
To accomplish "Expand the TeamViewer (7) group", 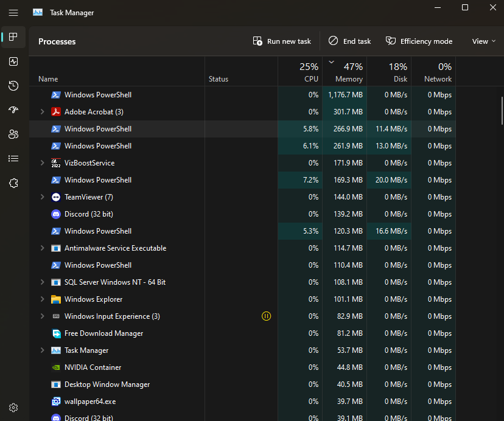I will click(42, 197).
